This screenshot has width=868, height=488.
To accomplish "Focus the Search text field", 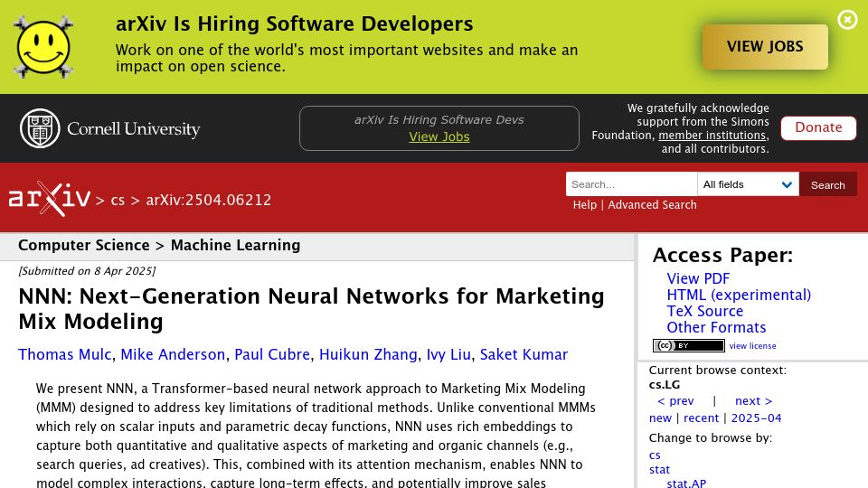I will (x=631, y=184).
